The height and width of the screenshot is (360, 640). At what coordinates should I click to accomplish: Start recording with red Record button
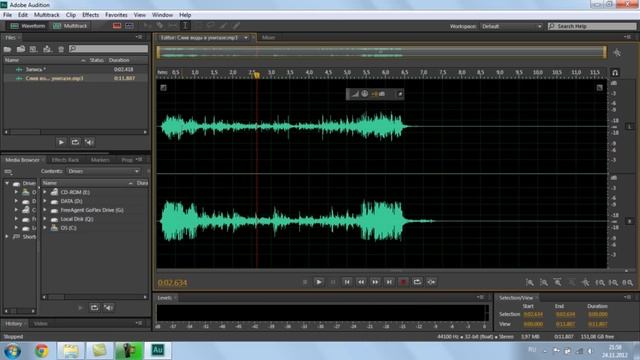(403, 282)
